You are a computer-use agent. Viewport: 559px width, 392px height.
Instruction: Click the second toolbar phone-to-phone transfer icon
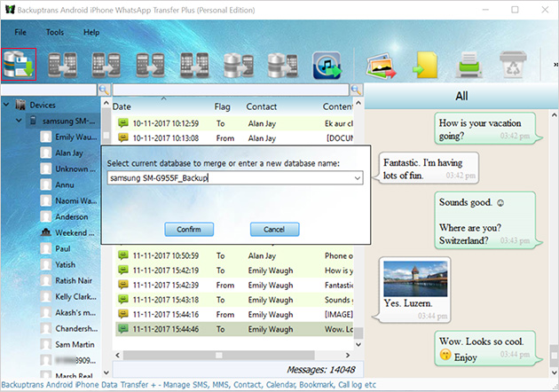click(x=106, y=65)
